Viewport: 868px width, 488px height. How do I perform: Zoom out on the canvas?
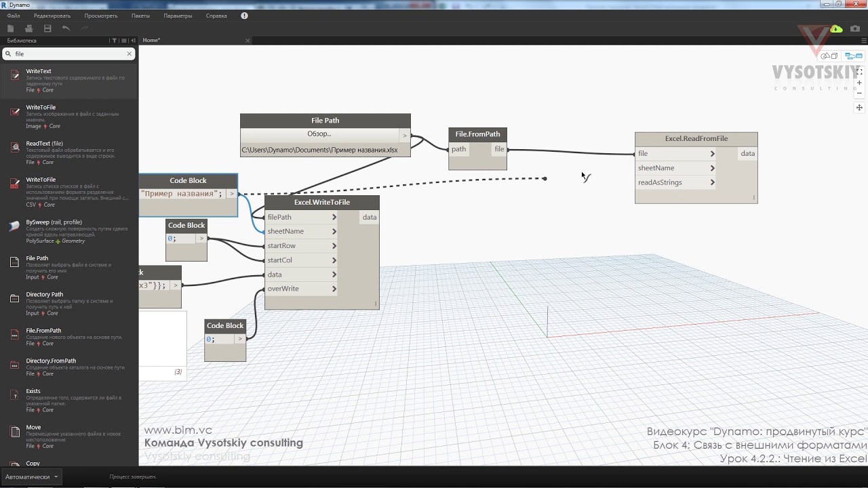pos(859,94)
